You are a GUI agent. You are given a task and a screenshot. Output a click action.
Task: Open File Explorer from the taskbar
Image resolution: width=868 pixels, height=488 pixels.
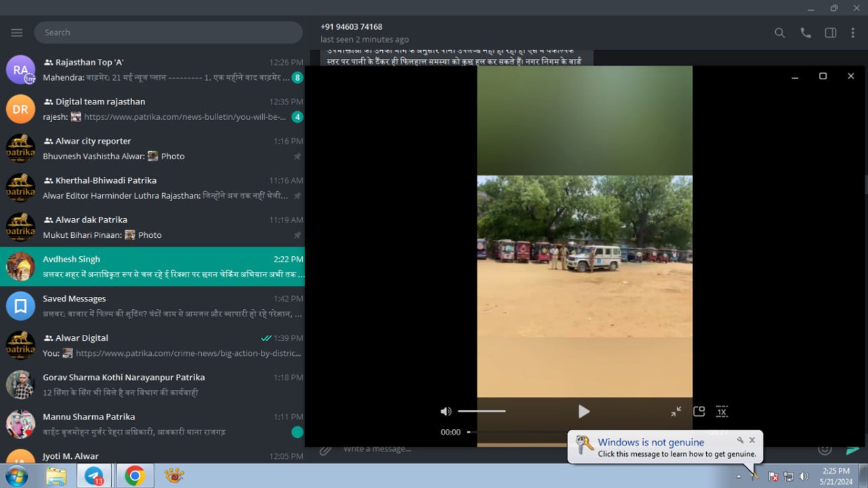[56, 476]
